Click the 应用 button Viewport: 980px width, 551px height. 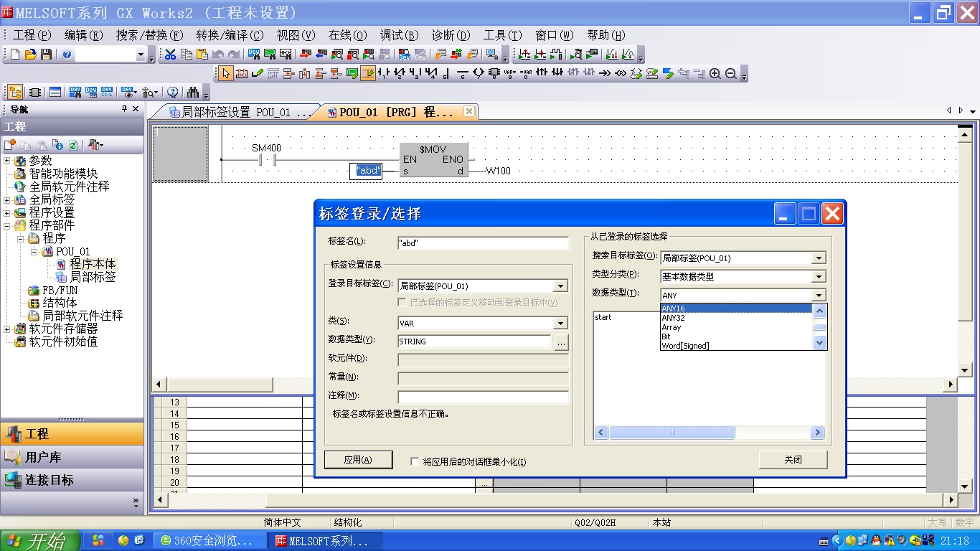358,460
